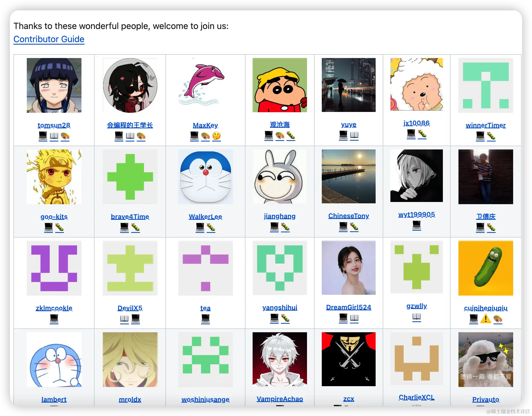Viewport: 532px width, 416px height.
Task: Open the ChineseTony profile link
Action: (x=348, y=216)
